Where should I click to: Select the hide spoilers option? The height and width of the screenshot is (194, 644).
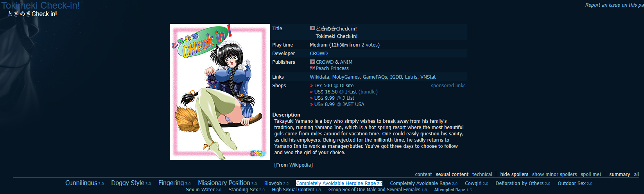(x=514, y=174)
